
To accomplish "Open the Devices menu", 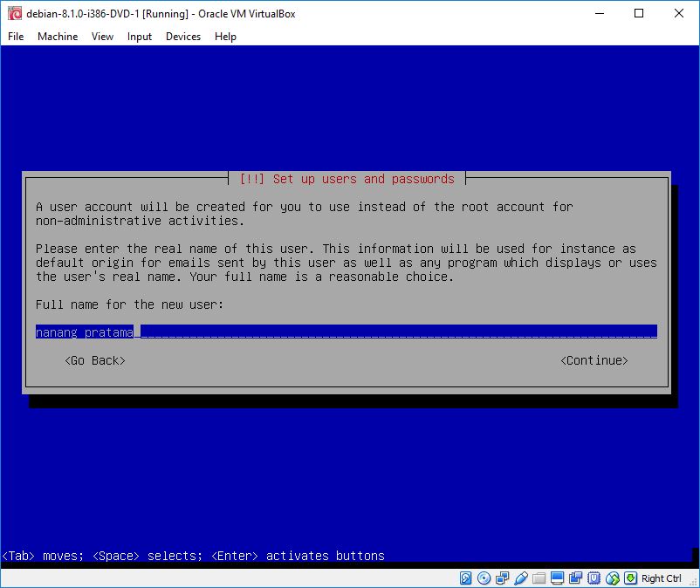I will coord(183,37).
